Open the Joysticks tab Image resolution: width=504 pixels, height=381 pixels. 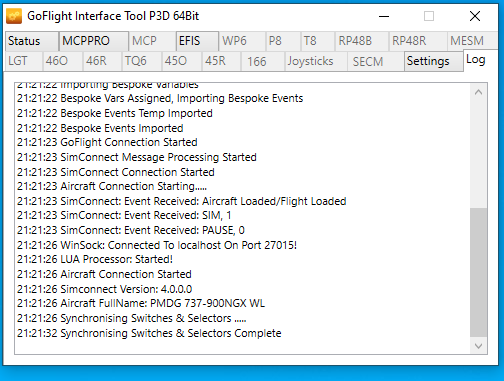[x=316, y=61]
